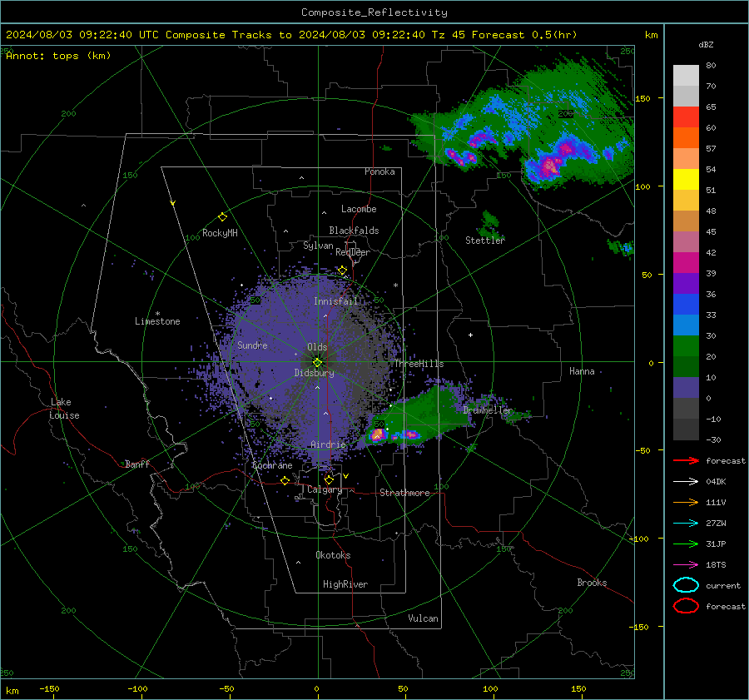Click the cyan 27ZW arrow legend icon
This screenshot has width=749, height=700.
tap(686, 524)
